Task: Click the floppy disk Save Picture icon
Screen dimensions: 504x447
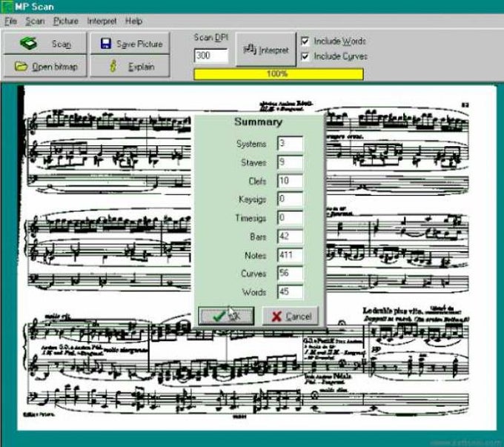Action: click(x=106, y=44)
